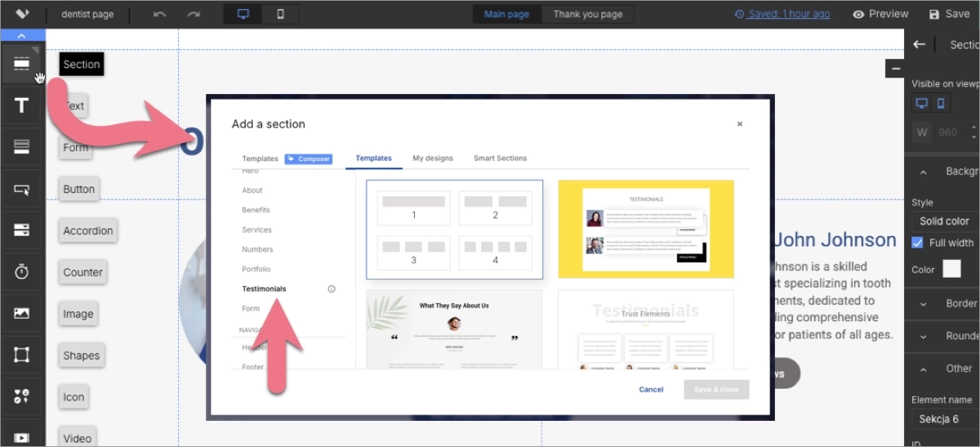The height and width of the screenshot is (447, 980).
Task: Switch to Main page tab
Action: [x=506, y=14]
